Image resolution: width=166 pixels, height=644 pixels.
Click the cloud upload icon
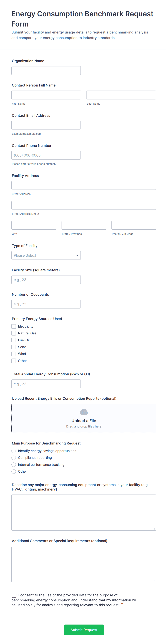click(84, 412)
